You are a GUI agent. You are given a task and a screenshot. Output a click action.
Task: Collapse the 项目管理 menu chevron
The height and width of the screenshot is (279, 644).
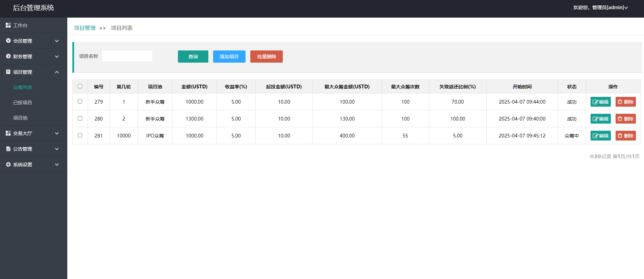[x=57, y=72]
